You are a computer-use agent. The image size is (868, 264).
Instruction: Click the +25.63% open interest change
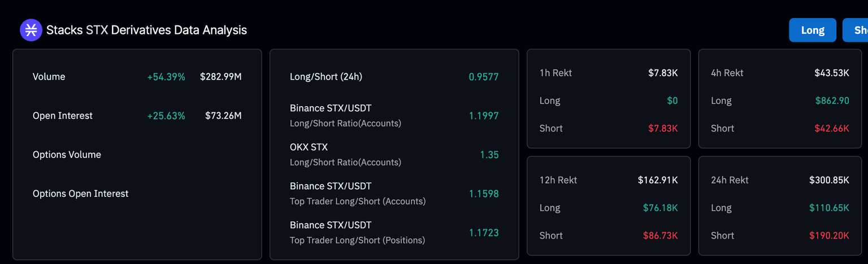(x=166, y=116)
